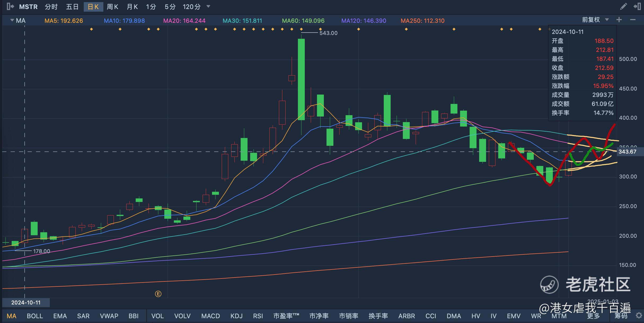Image resolution: width=644 pixels, height=323 pixels.
Task: Click the 收盘 212.59 value in tooltip
Action: 604,68
